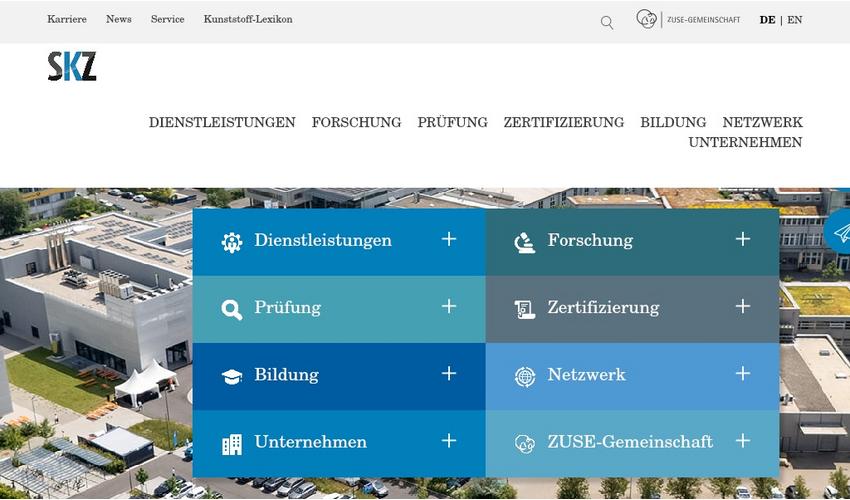Expand the Dienstleistungen tile with plus

[449, 239]
